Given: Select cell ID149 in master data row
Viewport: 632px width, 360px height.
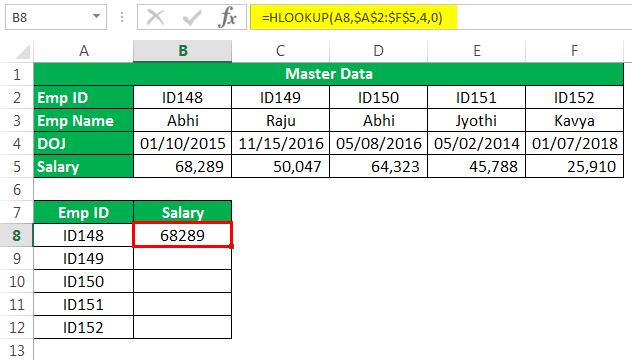Looking at the screenshot, I should pos(281,97).
